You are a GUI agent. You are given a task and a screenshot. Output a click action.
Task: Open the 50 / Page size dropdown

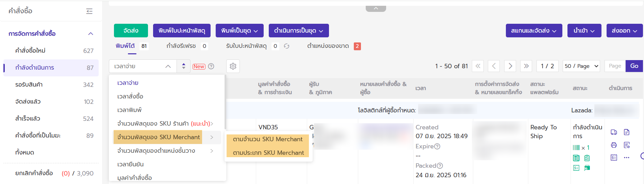pos(581,66)
